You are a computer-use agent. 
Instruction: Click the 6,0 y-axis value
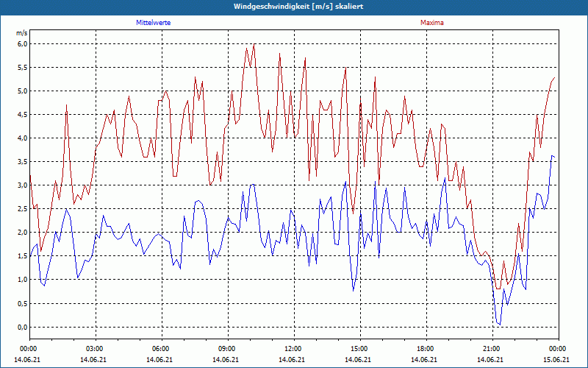pos(23,44)
